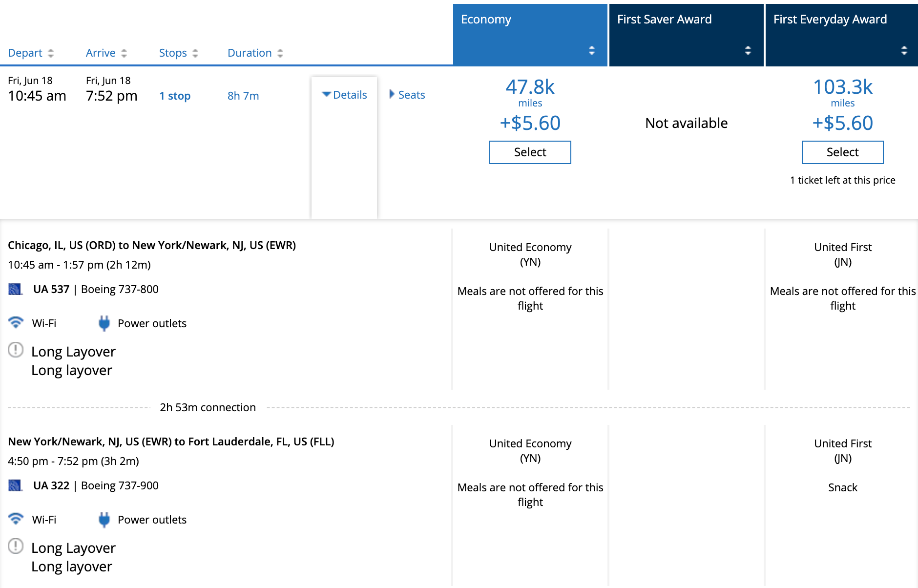Viewport: 918px width, 588px height.
Task: Click 'UA 322' flight number
Action: 51,485
